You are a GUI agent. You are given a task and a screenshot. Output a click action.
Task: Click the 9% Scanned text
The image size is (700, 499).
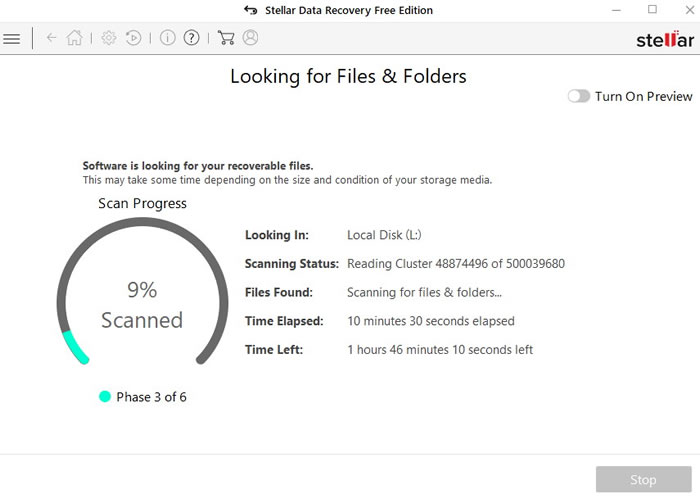142,305
